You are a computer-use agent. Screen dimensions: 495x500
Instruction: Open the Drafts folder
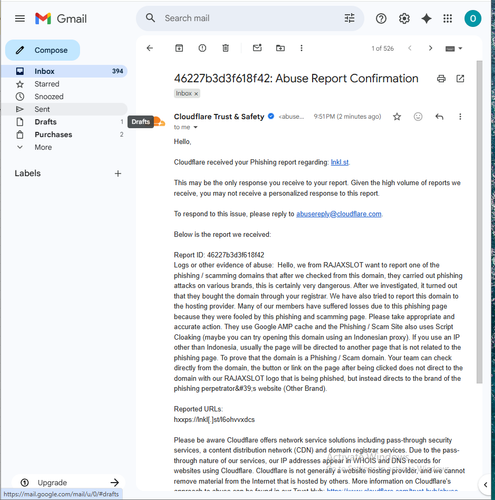(x=64, y=122)
